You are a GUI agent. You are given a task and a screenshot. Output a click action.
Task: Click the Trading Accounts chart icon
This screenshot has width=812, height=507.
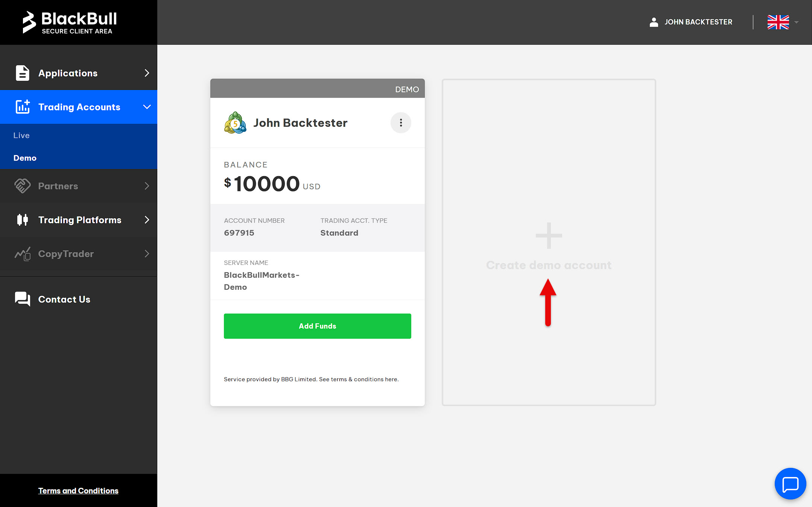(22, 107)
